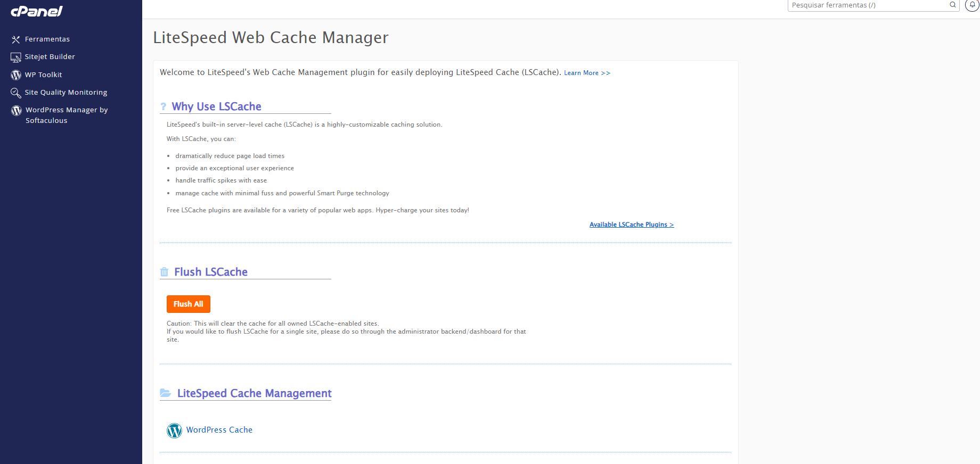Click 'provide an exceptional user experience' bullet

(235, 168)
